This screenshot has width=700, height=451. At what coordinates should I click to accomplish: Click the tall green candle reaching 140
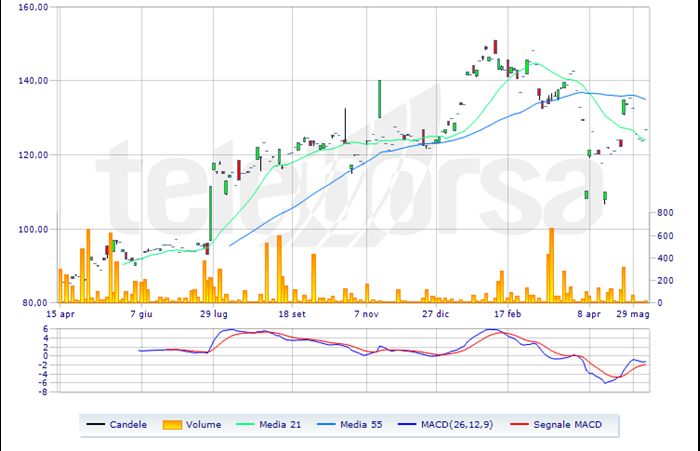pyautogui.click(x=379, y=99)
